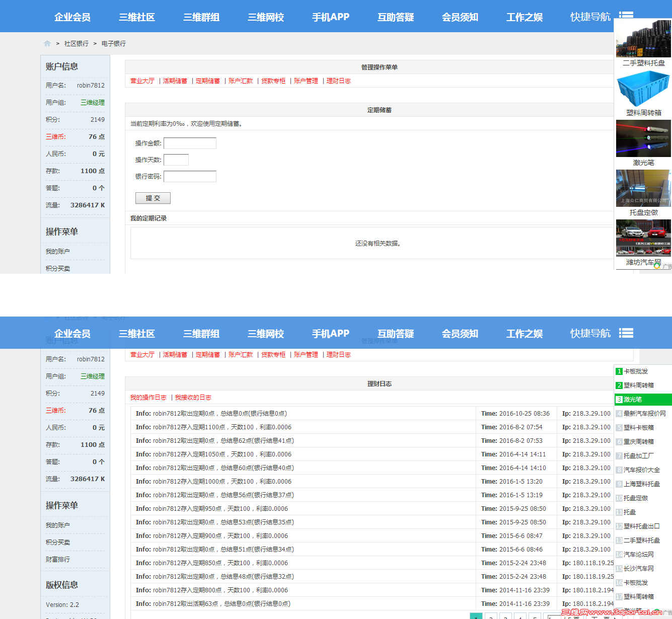Open the 重庆周转箱 link
This screenshot has width=672, height=619.
click(x=639, y=442)
